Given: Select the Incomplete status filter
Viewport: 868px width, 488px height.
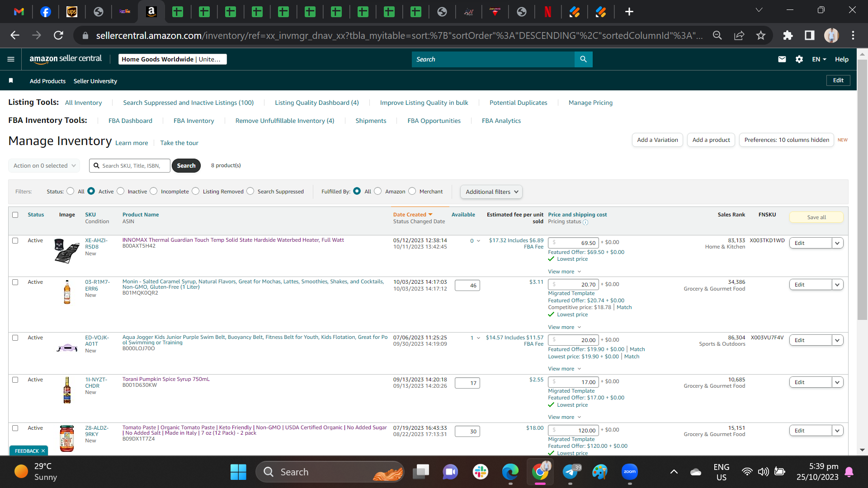Looking at the screenshot, I should [154, 191].
